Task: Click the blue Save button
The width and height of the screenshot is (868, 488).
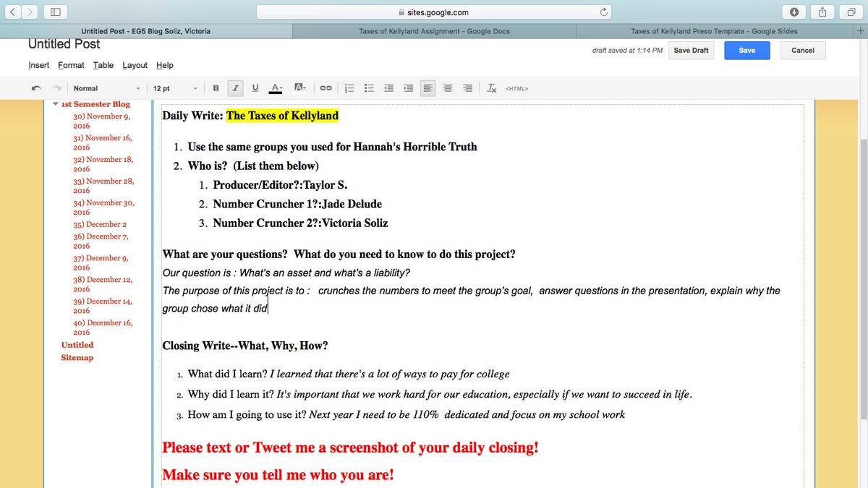Action: [x=747, y=51]
